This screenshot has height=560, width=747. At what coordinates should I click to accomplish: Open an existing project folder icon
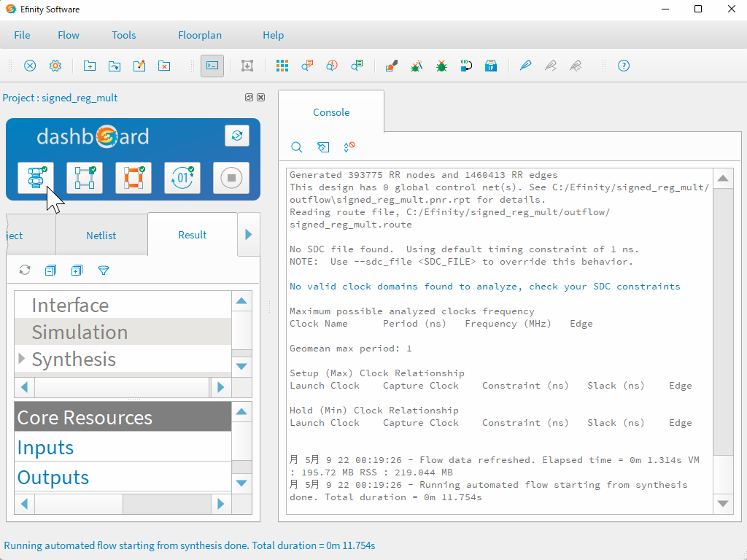click(115, 66)
